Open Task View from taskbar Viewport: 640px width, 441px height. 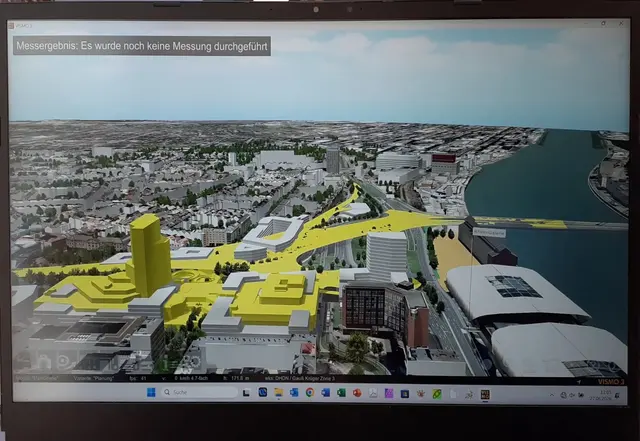click(x=246, y=393)
